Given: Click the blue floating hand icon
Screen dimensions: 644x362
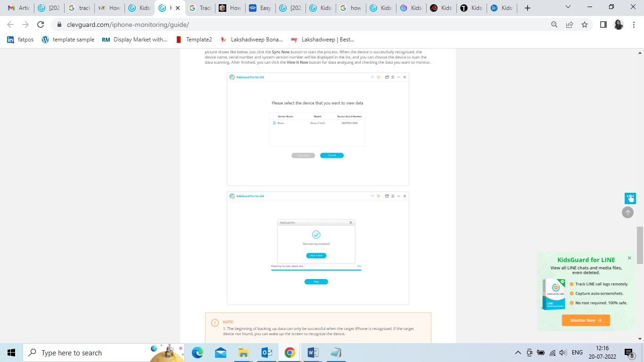Looking at the screenshot, I should point(630,198).
